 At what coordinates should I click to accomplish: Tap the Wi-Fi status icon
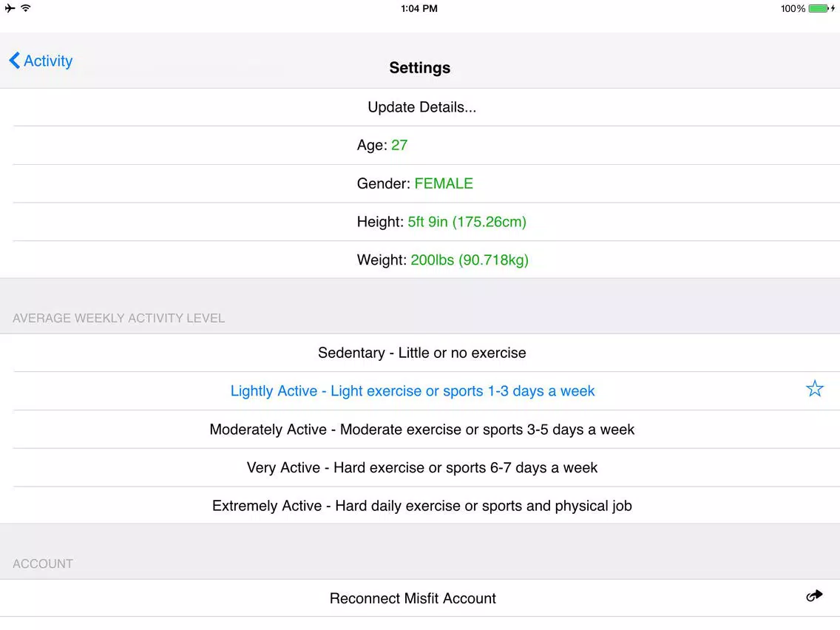tap(26, 8)
